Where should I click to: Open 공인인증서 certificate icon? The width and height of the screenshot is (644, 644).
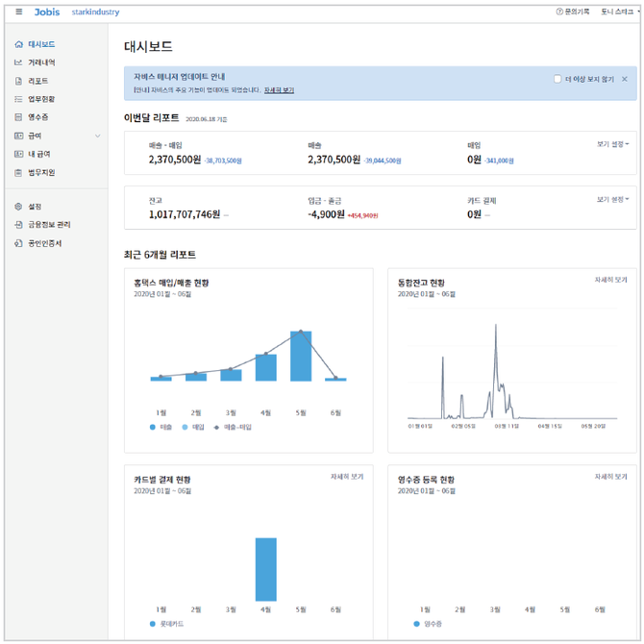click(x=18, y=243)
